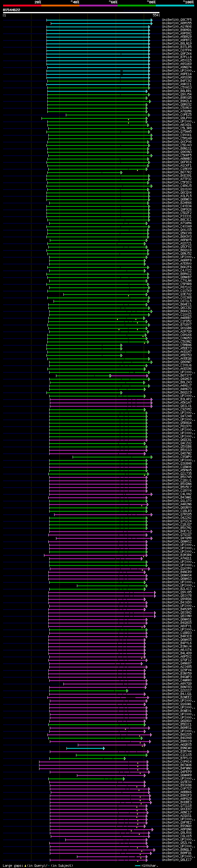Select hit label UniRef100_B6K2F6
Viewport: 197px width, 868px height.
(x=177, y=267)
